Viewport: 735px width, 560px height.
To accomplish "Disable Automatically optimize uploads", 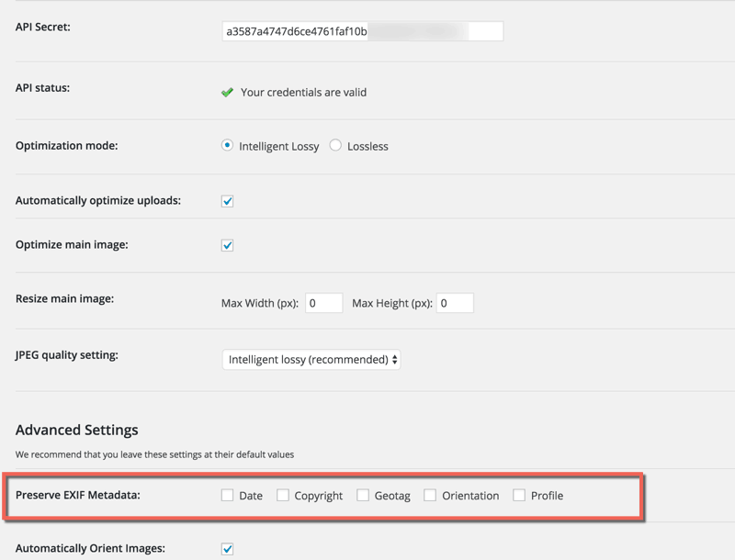I will click(227, 201).
